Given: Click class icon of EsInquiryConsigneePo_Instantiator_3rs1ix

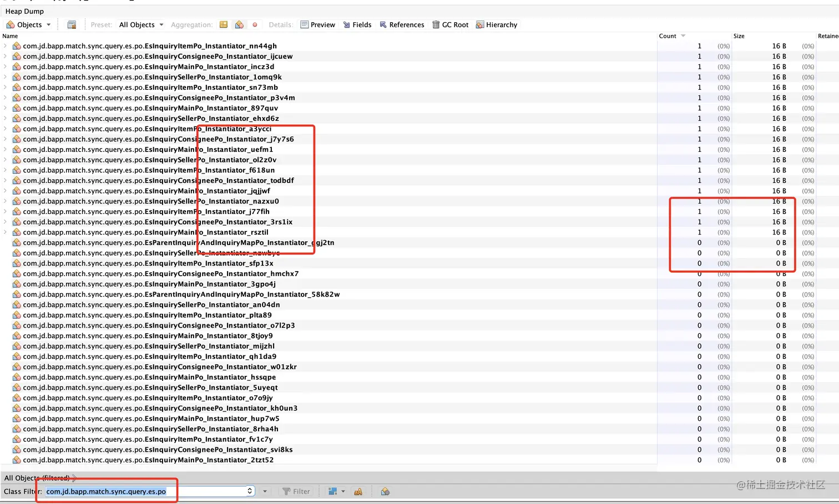Looking at the screenshot, I should pyautogui.click(x=17, y=222).
